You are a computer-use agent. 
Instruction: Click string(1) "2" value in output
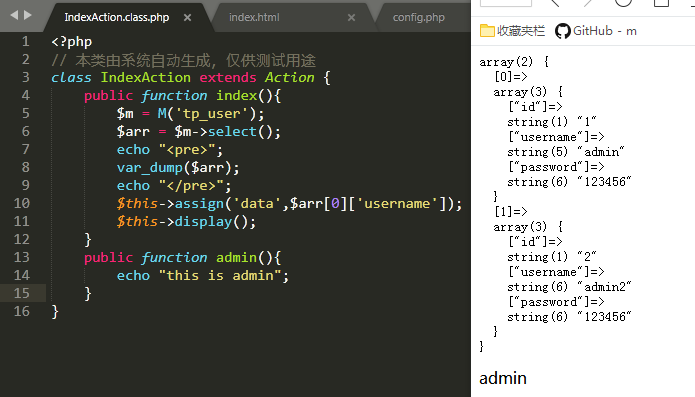(x=552, y=257)
